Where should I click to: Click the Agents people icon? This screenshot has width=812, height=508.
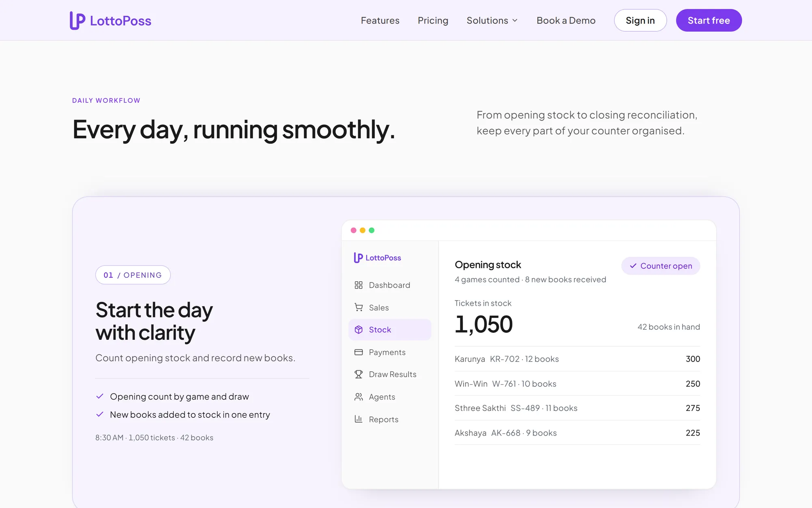pyautogui.click(x=358, y=397)
